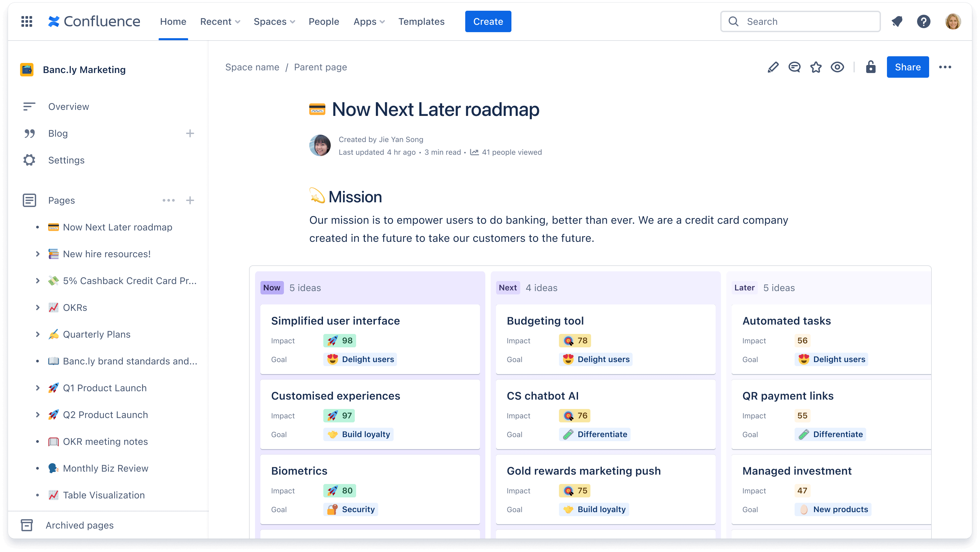The width and height of the screenshot is (980, 552).
Task: Click the People navigation link
Action: point(324,21)
